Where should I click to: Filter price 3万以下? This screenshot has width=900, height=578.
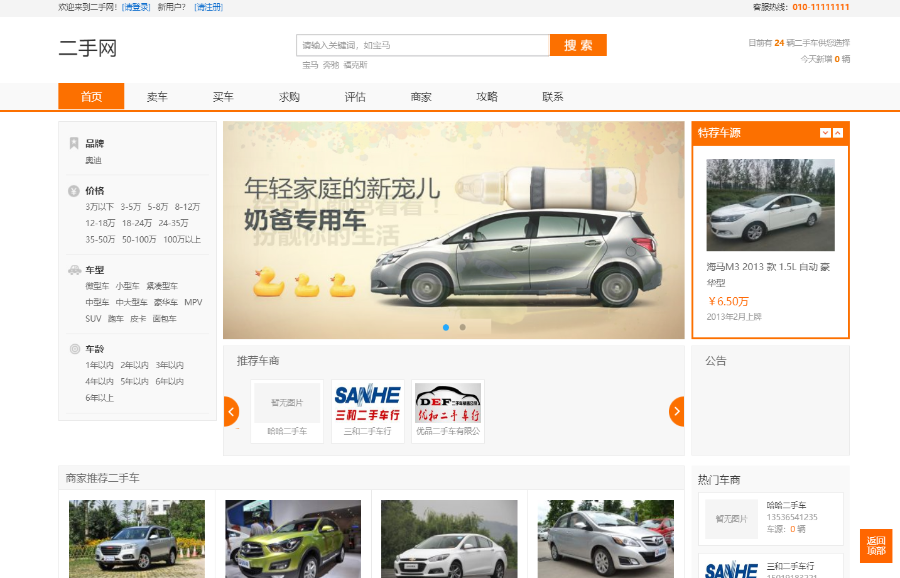[x=99, y=207]
